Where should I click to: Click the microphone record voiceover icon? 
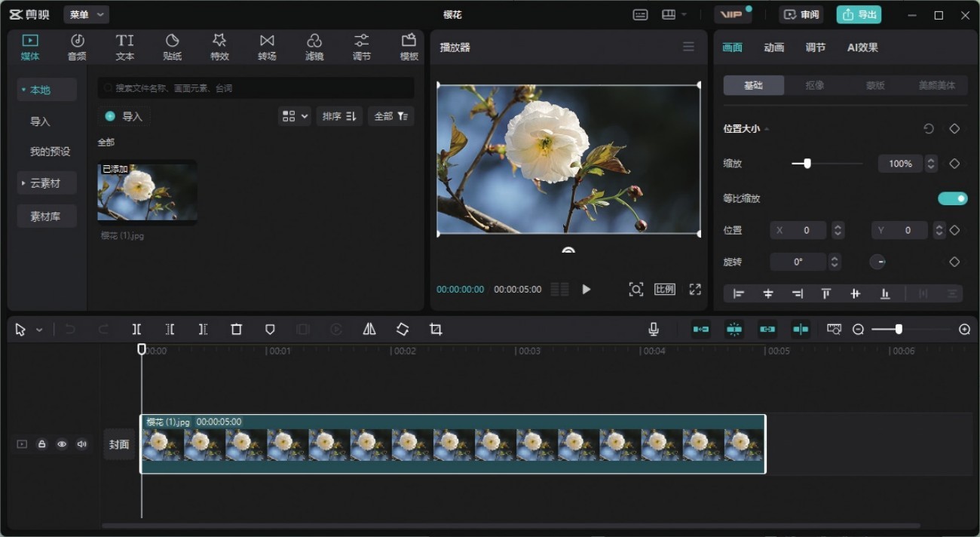[x=654, y=330]
